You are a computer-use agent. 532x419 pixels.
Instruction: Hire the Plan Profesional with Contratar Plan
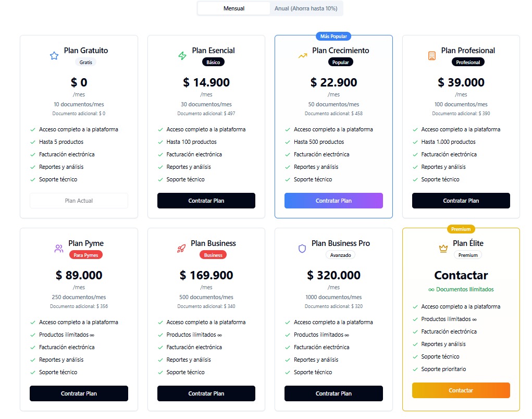point(461,201)
